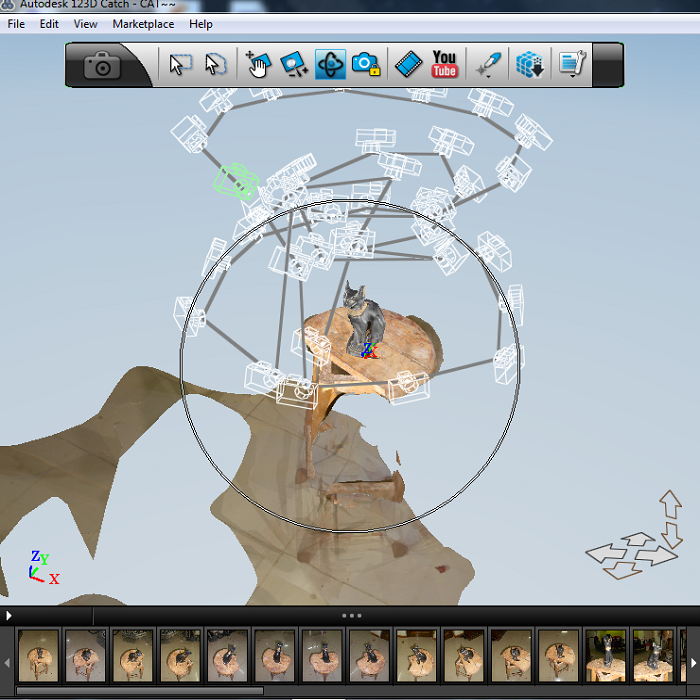Select the fourth photo thumbnail in filmstrip

(x=180, y=655)
